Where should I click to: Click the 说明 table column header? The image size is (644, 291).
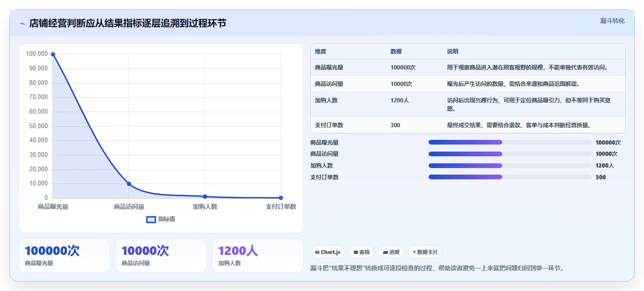click(453, 52)
